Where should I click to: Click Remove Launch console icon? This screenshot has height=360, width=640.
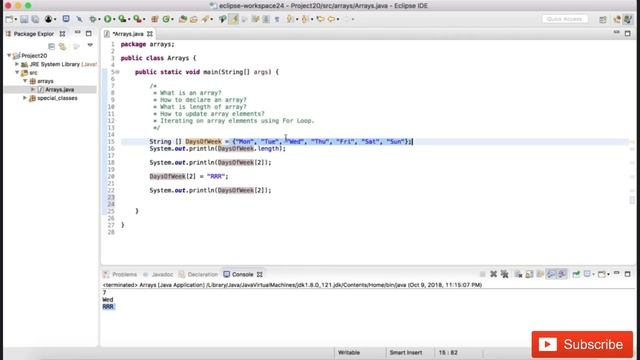coord(493,274)
